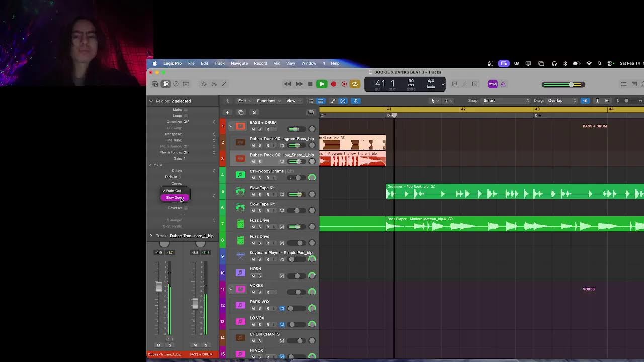Viewport: 644px width, 362px height.
Task: Open the File menu
Action: [191, 63]
